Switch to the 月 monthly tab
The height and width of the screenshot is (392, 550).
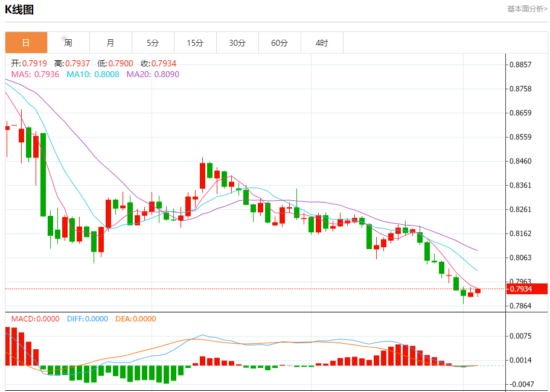[111, 43]
